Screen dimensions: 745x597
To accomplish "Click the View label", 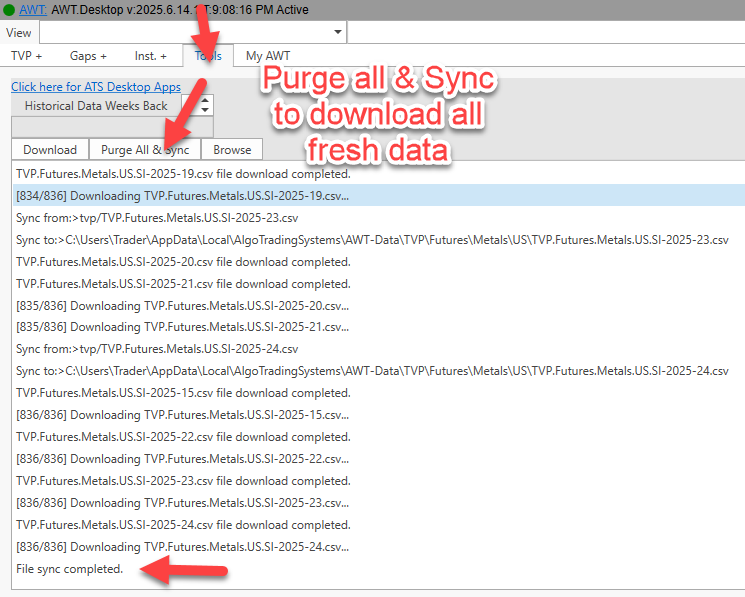I will tap(19, 33).
